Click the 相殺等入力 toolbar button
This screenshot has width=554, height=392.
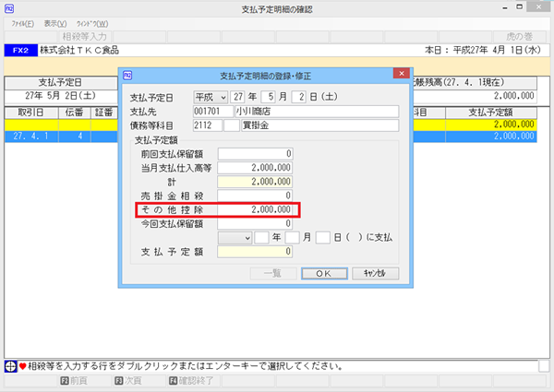coord(84,36)
